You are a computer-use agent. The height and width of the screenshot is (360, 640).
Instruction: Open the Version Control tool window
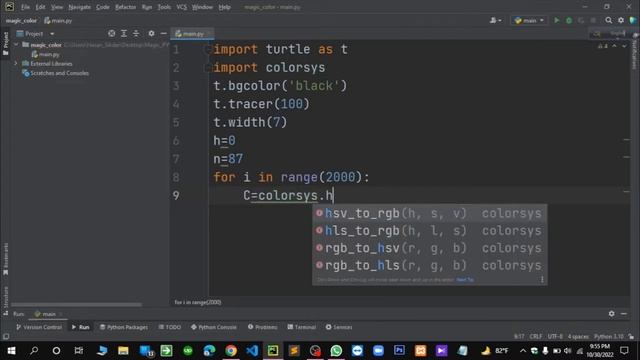click(39, 327)
